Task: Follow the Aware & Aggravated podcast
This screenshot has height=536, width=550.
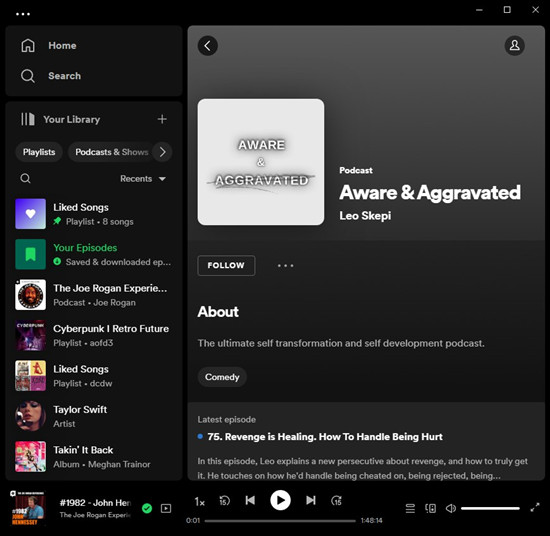Action: click(x=226, y=266)
